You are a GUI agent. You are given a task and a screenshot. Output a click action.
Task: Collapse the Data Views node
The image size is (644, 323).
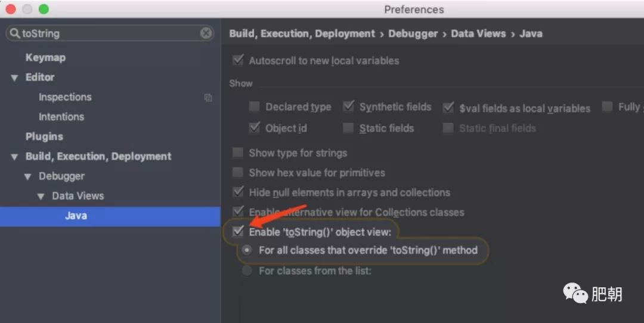(41, 197)
